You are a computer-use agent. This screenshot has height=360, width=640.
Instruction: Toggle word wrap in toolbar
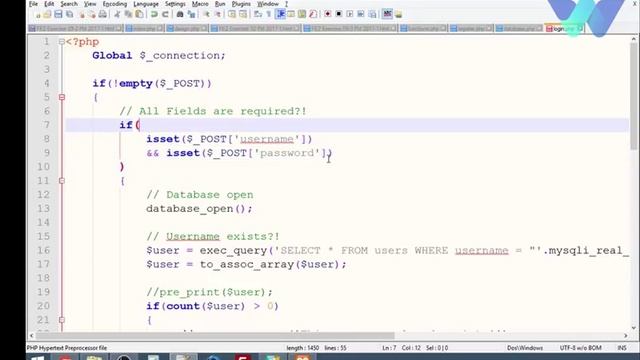pos(258,14)
